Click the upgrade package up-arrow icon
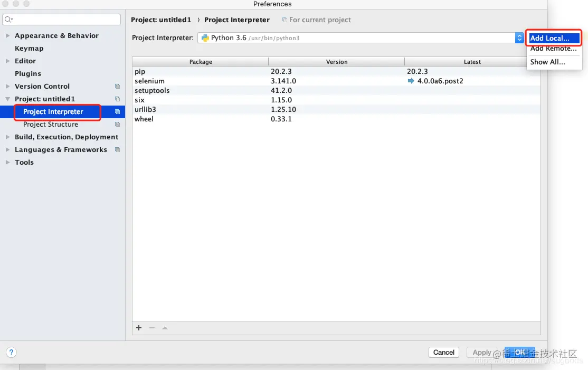 tap(165, 328)
